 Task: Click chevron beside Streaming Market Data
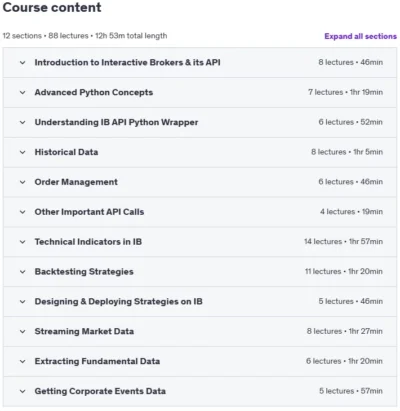22,331
